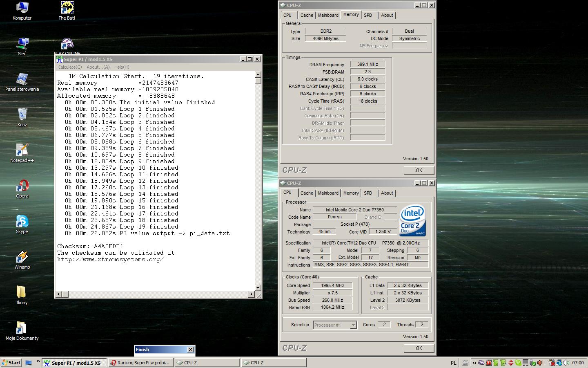The height and width of the screenshot is (368, 588).
Task: Launch Notepad++ from the desktop
Action: (x=22, y=150)
